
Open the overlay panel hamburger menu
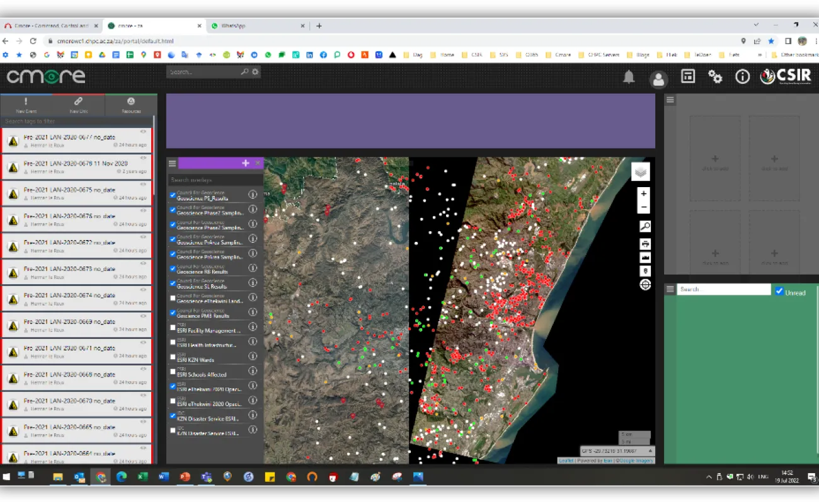pos(172,163)
